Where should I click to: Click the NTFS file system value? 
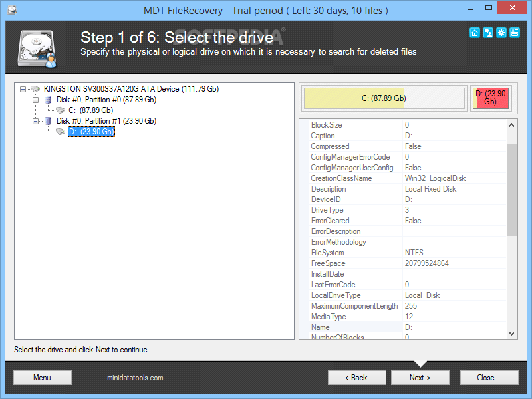414,253
